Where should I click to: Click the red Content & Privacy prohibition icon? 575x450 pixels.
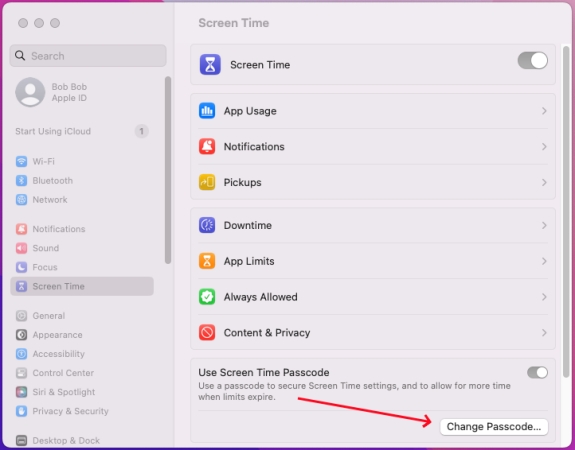pos(207,333)
